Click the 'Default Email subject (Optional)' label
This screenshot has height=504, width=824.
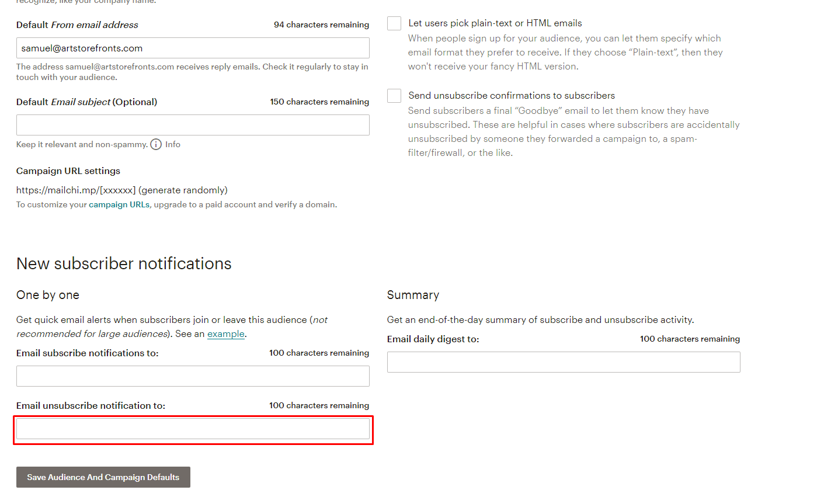click(86, 102)
